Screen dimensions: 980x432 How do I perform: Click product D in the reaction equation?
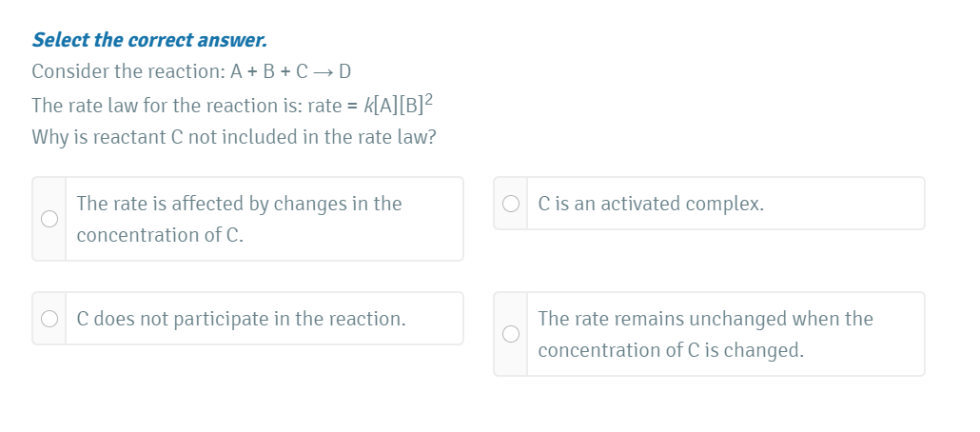346,71
